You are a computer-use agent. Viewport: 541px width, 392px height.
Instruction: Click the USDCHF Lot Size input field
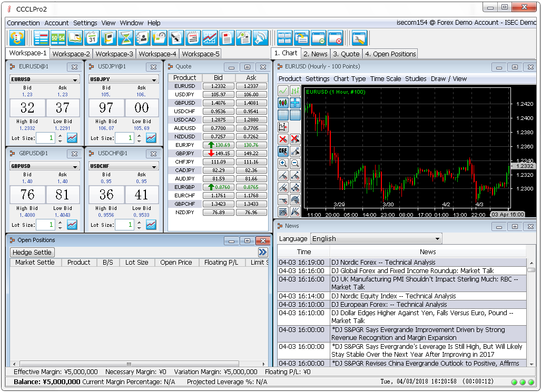(x=124, y=225)
